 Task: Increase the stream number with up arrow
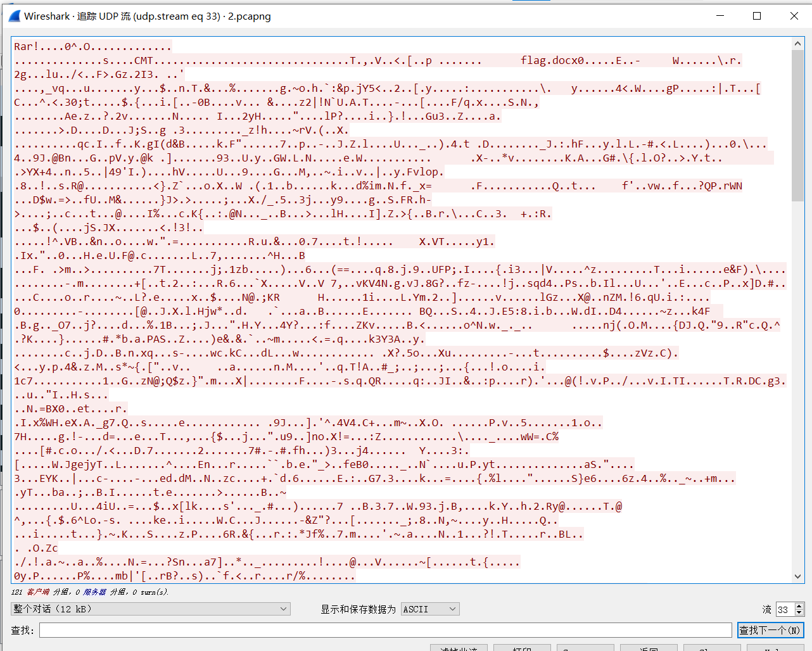click(x=799, y=605)
